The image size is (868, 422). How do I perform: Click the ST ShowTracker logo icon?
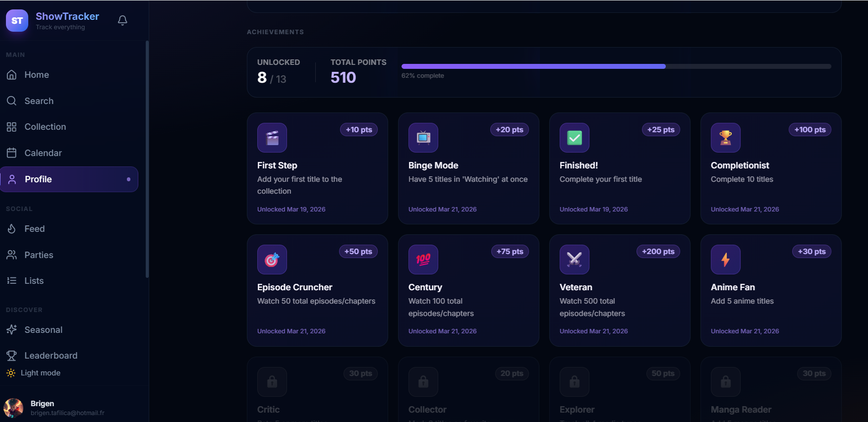pyautogui.click(x=17, y=20)
